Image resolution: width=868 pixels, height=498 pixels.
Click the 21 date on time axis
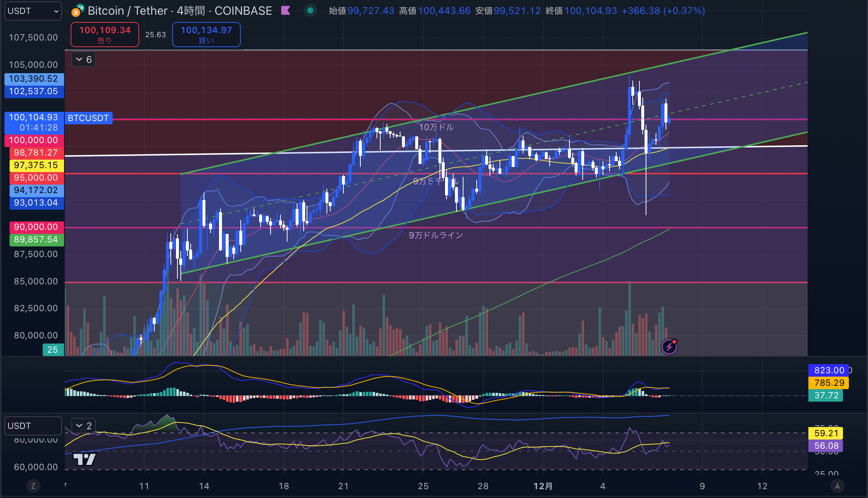343,486
